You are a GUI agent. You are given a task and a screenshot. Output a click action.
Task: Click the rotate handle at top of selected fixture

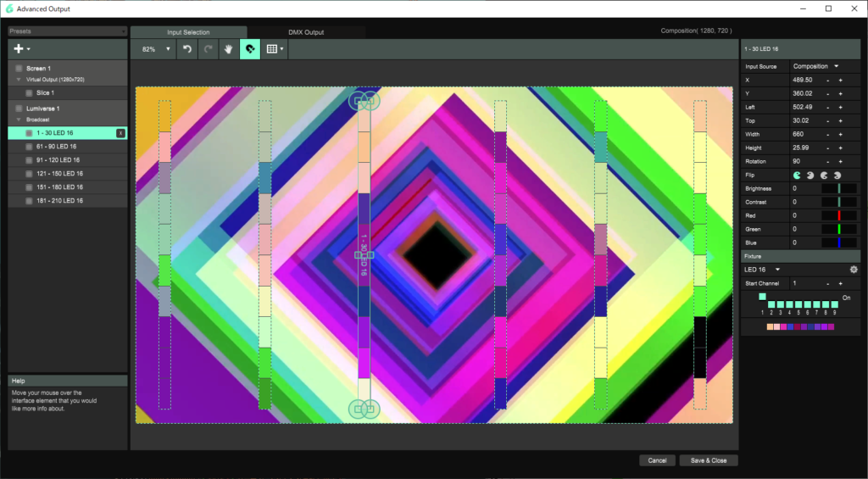(364, 101)
